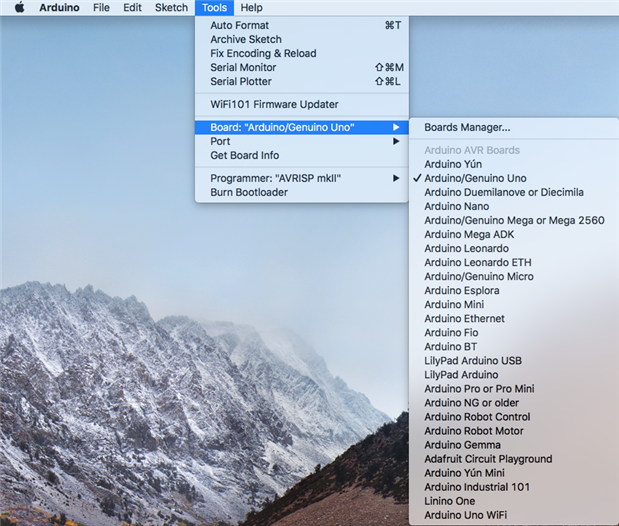Screen dimensions: 619x526
Task: Open the Serial Monitor
Action: coord(302,68)
